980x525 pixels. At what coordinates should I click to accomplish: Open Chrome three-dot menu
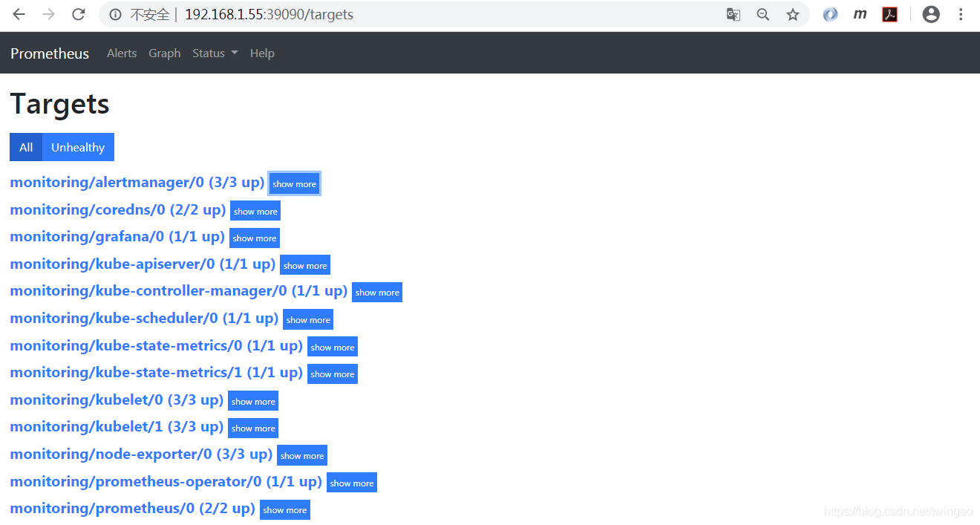[x=961, y=14]
